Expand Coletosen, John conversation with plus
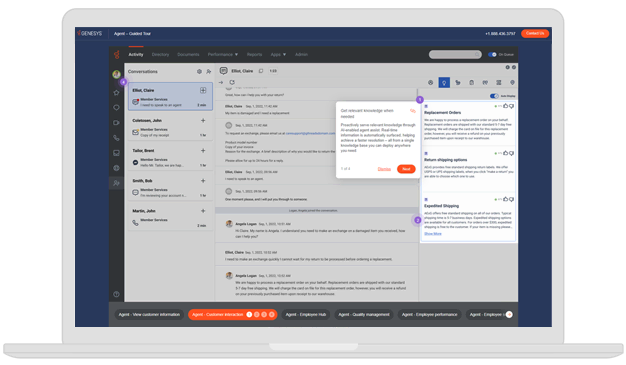The height and width of the screenshot is (365, 626). [203, 120]
